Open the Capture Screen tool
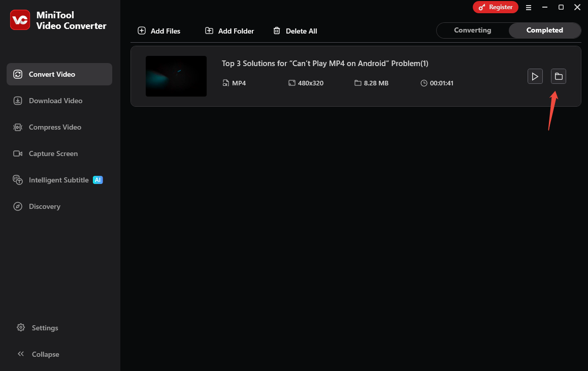This screenshot has height=371, width=588. click(x=17, y=153)
